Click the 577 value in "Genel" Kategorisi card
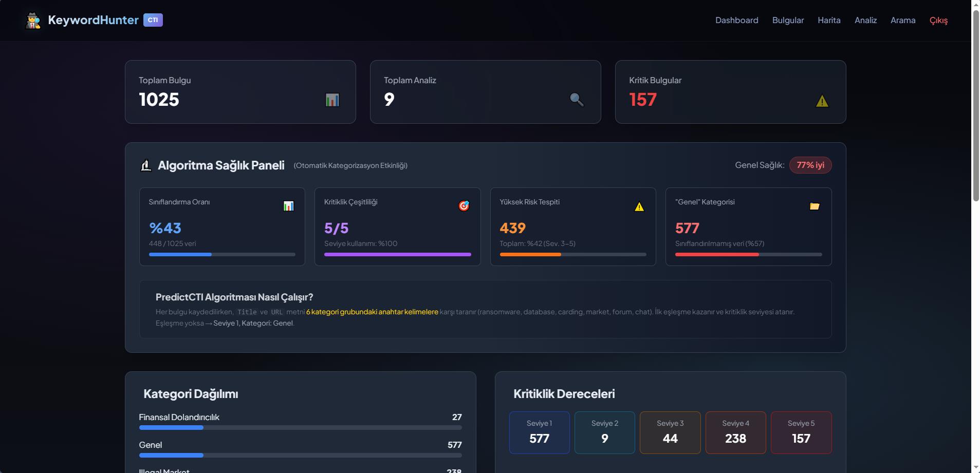 (687, 228)
